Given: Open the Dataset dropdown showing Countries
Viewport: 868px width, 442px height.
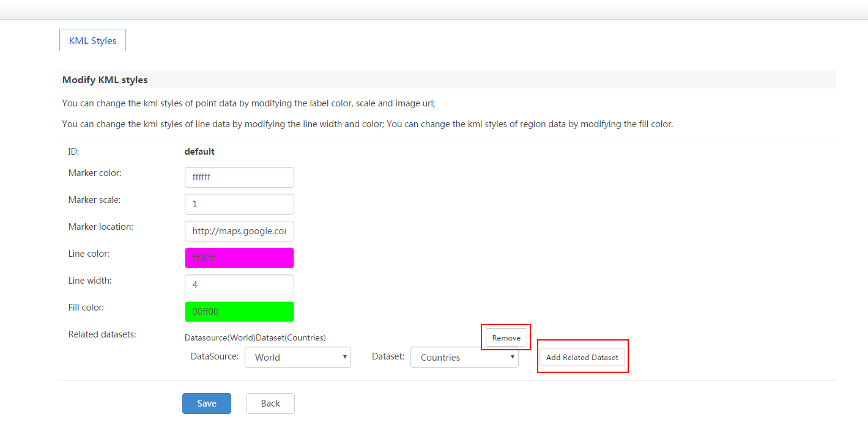Looking at the screenshot, I should [464, 358].
